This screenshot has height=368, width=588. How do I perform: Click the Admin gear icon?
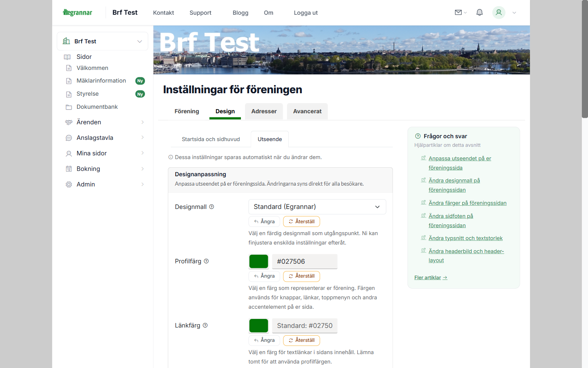point(69,184)
